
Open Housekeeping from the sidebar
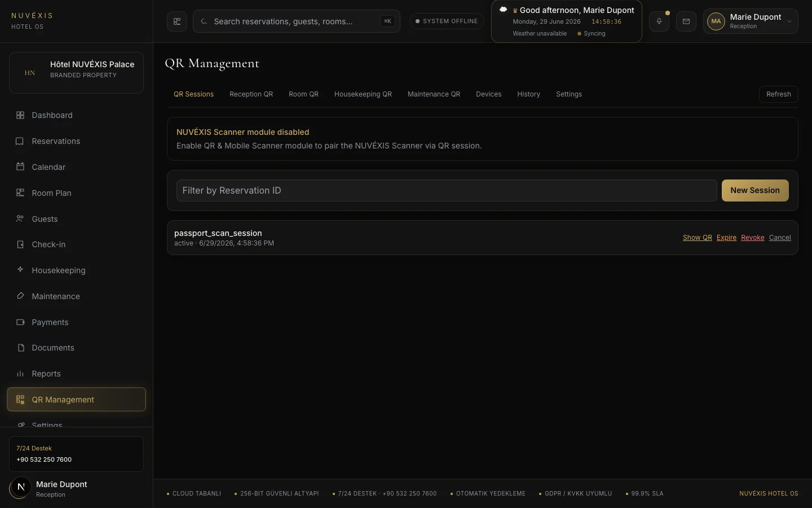[76, 270]
